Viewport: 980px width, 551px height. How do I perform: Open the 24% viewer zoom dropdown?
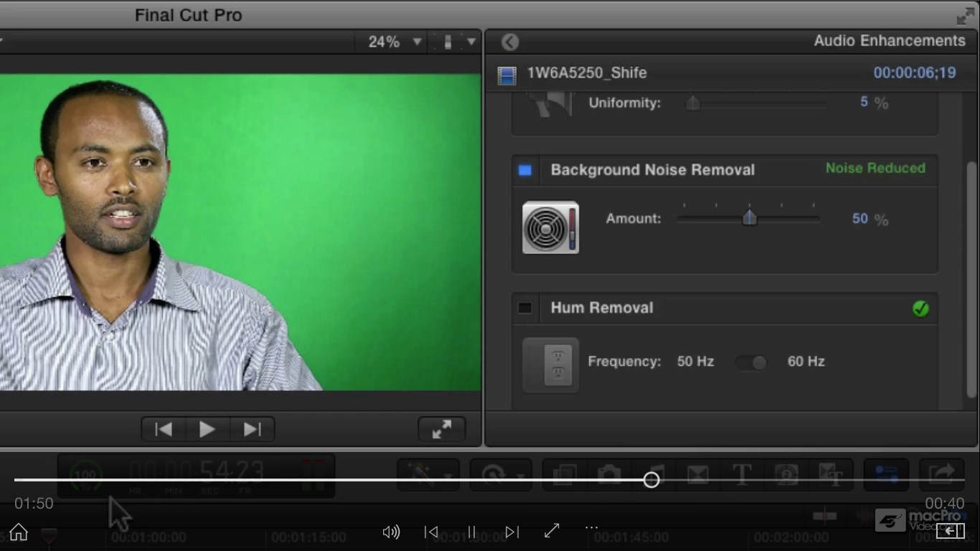coord(394,42)
